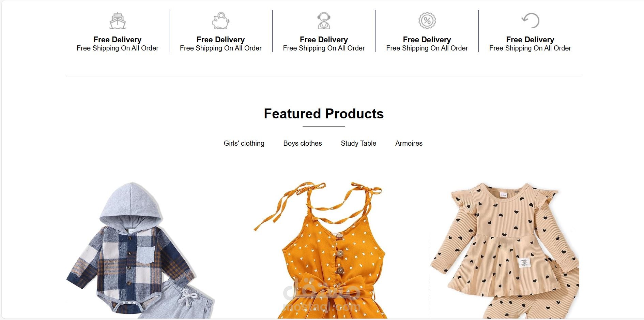Select the Boys clothes tab
Screen dimensions: 644x320
(x=303, y=143)
